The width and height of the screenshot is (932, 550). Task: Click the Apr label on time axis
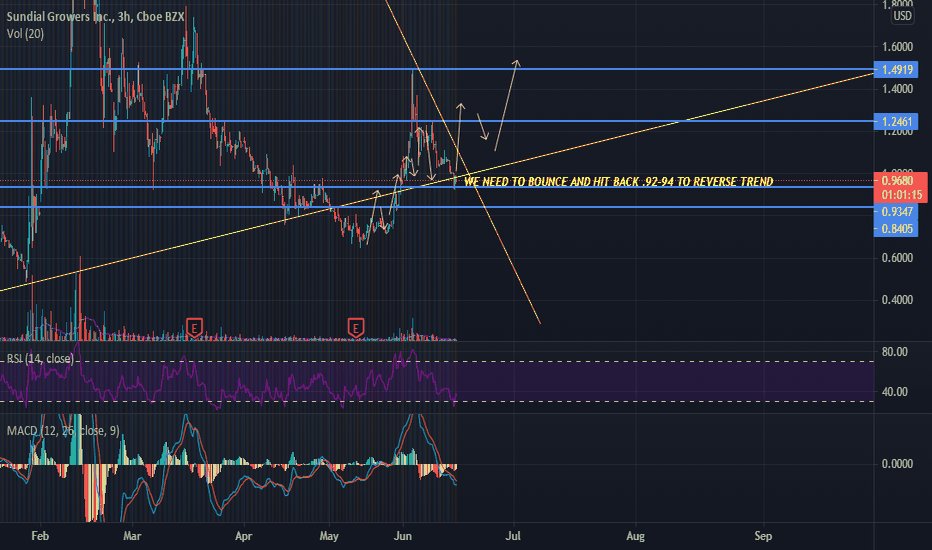(x=244, y=536)
